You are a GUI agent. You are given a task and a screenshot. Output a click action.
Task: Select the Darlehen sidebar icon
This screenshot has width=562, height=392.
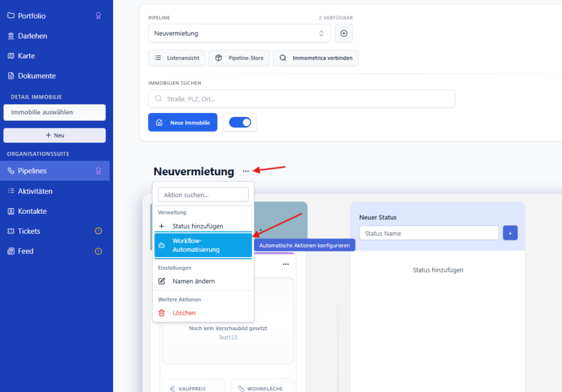pos(11,36)
